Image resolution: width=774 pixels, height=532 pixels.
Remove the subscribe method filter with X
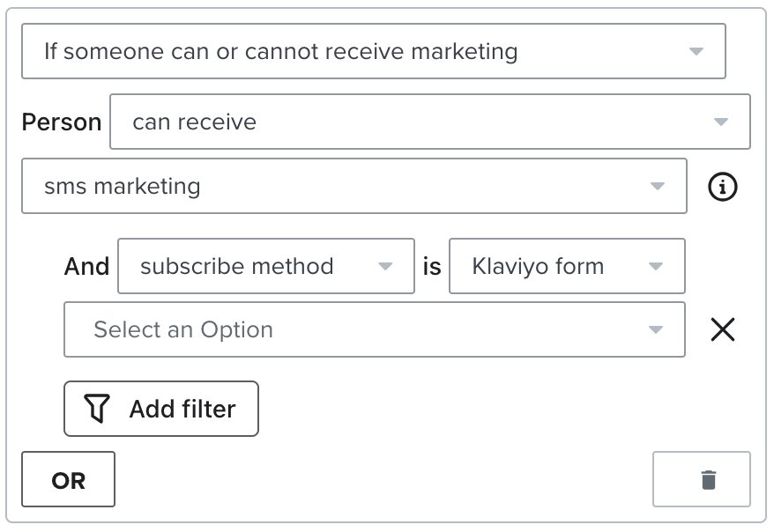pyautogui.click(x=723, y=329)
